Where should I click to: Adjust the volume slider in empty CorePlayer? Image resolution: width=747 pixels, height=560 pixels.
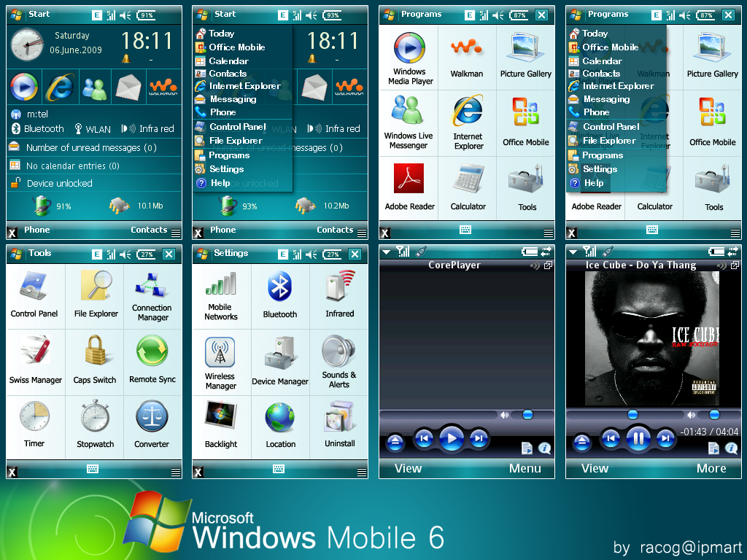(x=527, y=415)
